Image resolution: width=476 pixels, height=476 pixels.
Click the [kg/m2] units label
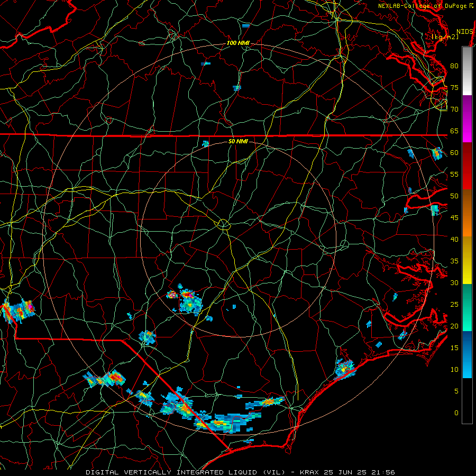point(445,37)
